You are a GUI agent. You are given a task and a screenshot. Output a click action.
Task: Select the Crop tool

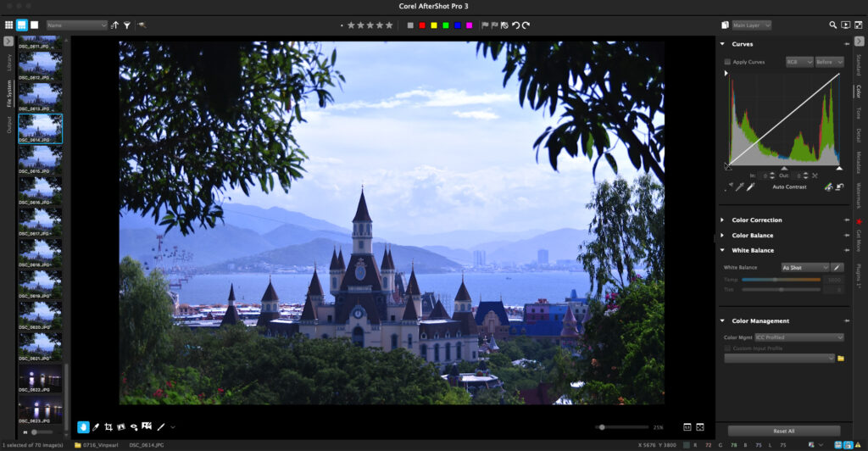click(108, 426)
